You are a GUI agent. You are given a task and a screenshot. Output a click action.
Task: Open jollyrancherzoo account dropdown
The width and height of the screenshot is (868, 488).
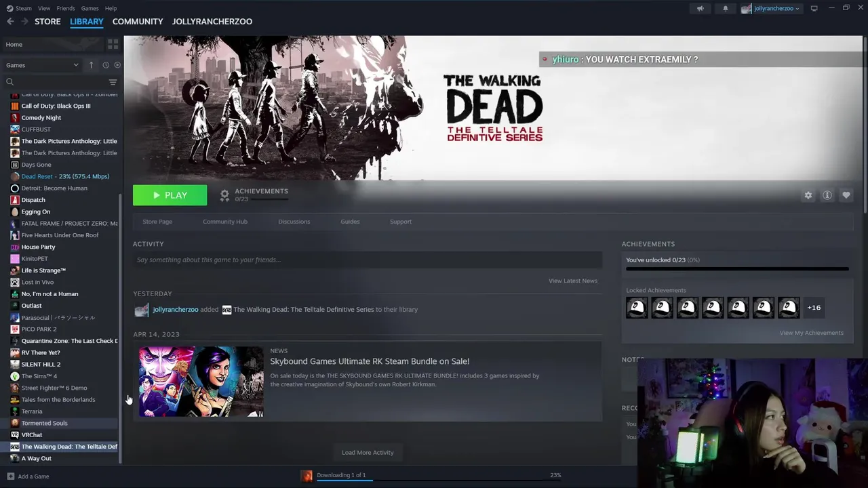click(770, 8)
